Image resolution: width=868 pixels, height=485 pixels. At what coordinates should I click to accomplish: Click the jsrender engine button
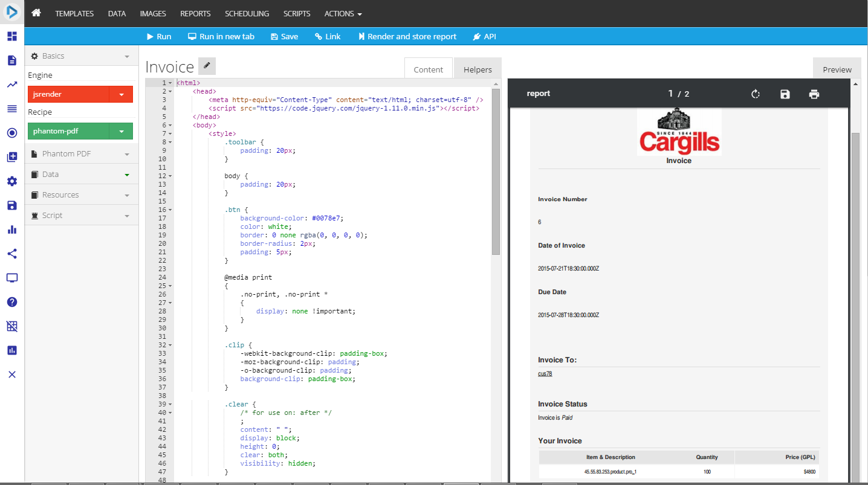tap(68, 94)
